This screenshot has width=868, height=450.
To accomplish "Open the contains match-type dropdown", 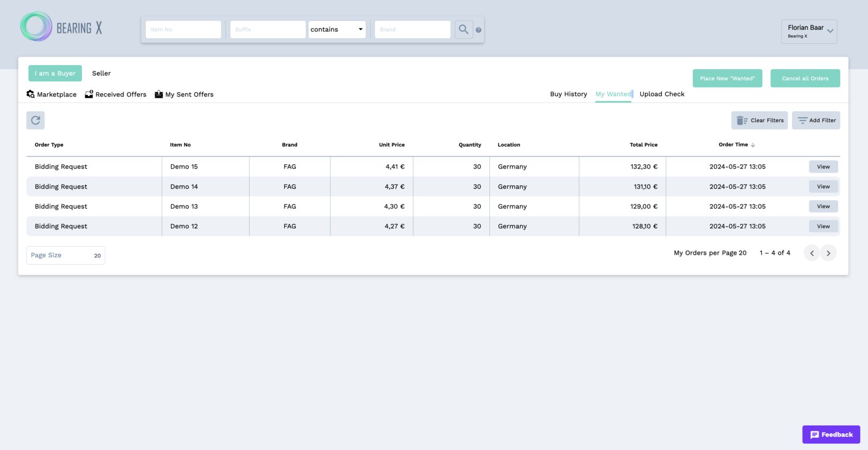I will point(337,29).
